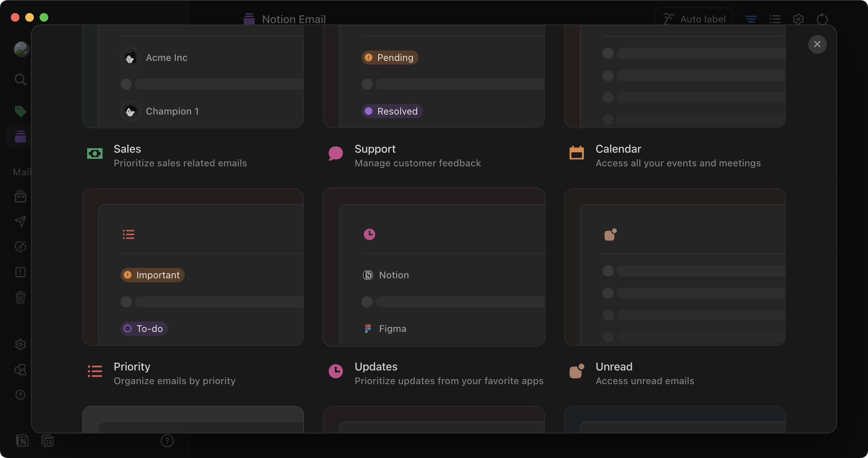Open the filter icon in top toolbar

click(751, 19)
